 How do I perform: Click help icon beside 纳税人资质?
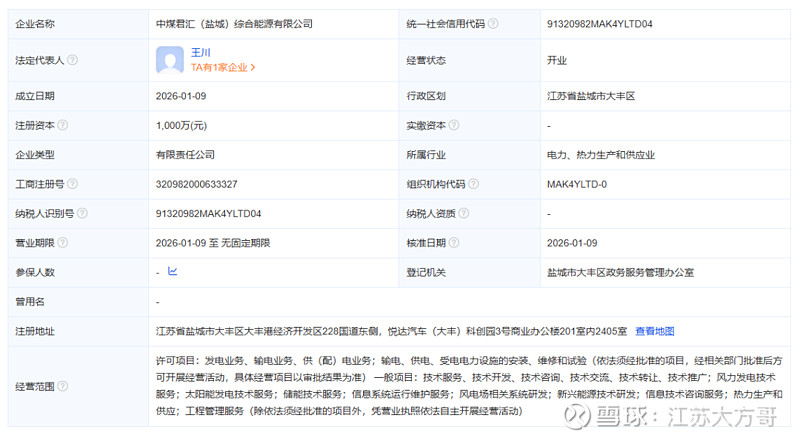(463, 213)
